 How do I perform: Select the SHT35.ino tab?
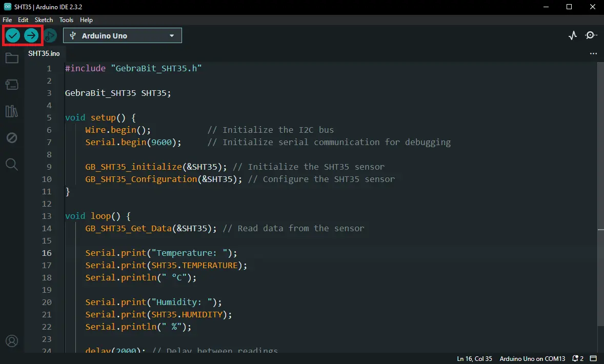[44, 53]
